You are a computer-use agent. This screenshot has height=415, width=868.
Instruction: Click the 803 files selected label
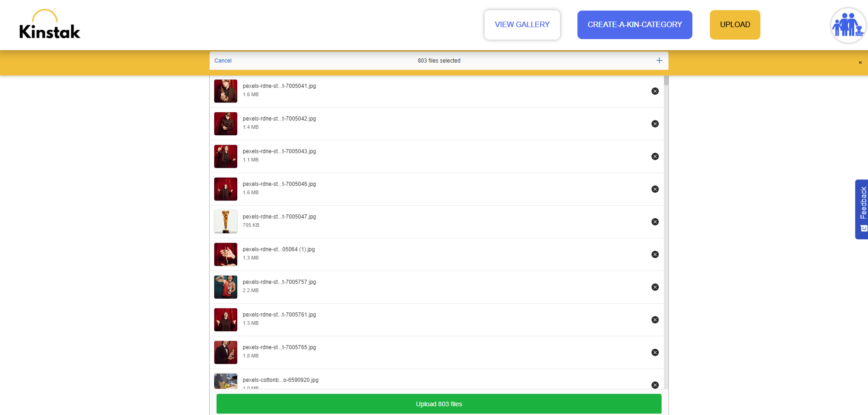(439, 60)
